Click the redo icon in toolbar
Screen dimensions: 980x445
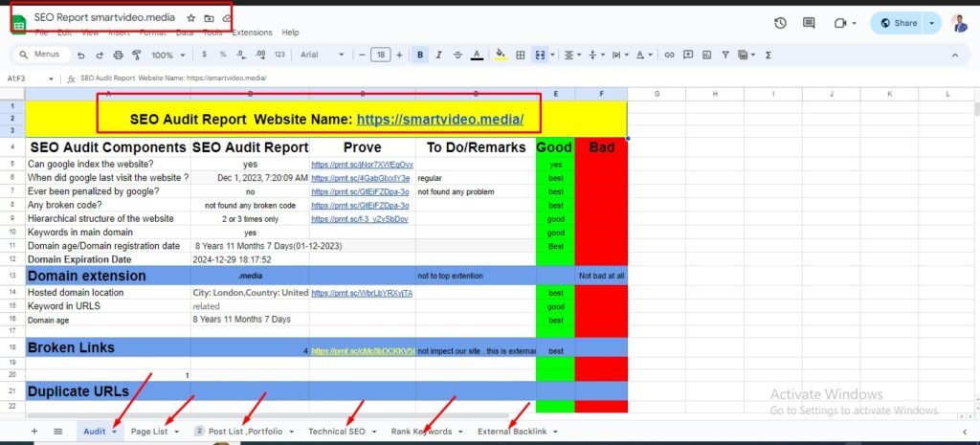coord(100,55)
